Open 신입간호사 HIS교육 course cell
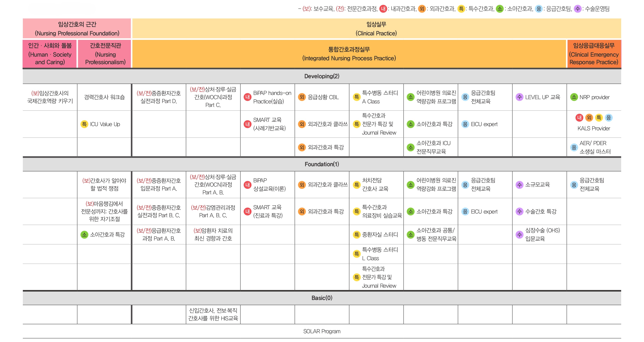Image resolution: width=644 pixels, height=342 pixels. coord(213,315)
